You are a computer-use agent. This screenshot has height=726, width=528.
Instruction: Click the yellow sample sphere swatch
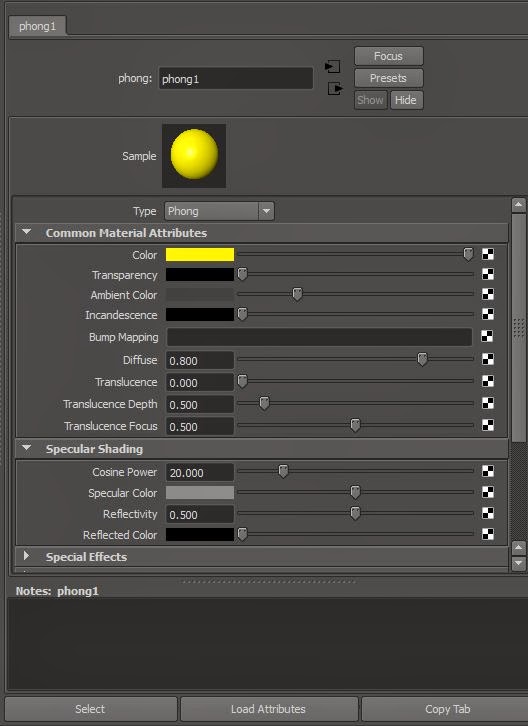point(194,156)
